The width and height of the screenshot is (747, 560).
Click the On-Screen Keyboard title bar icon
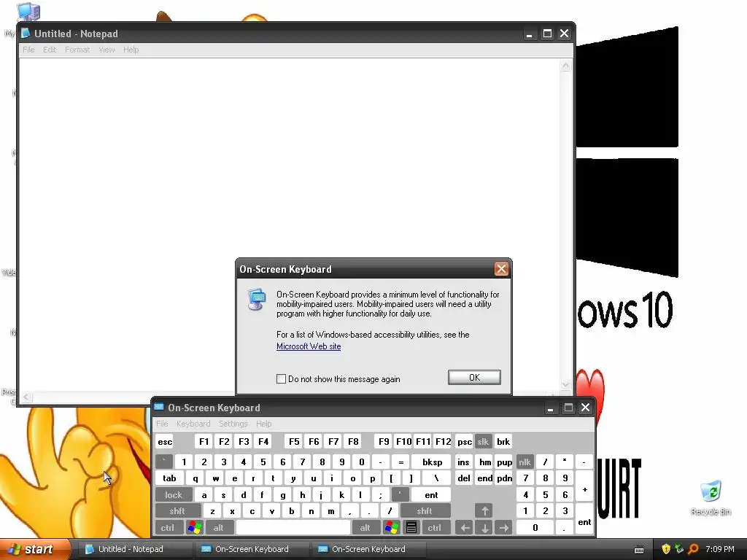[159, 407]
